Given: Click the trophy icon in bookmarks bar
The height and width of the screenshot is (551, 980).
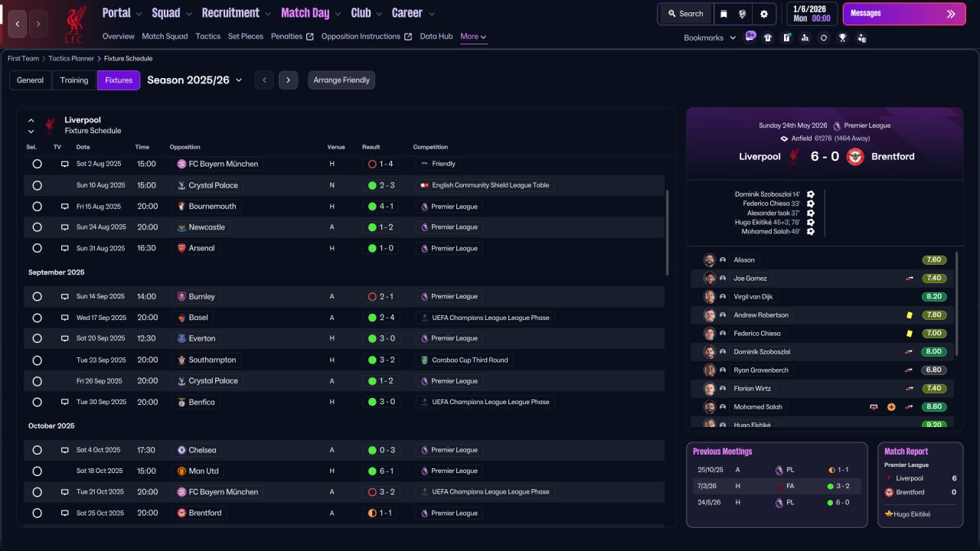Looking at the screenshot, I should (x=842, y=37).
